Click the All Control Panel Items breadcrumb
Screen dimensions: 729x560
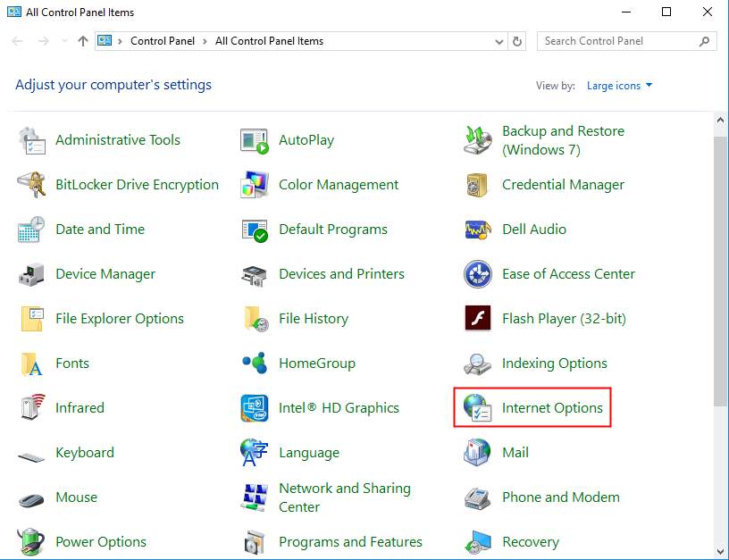pyautogui.click(x=269, y=41)
